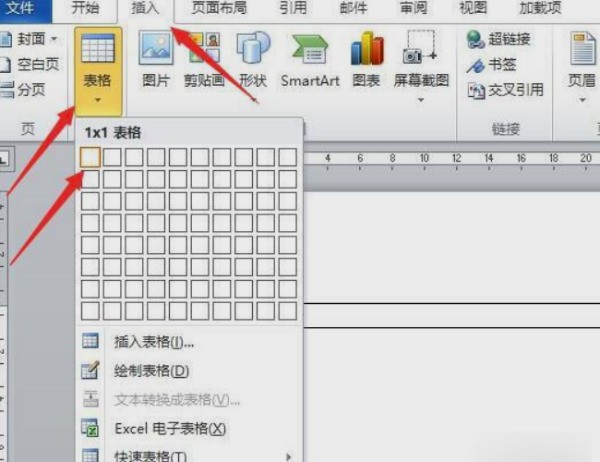This screenshot has height=462, width=600.
Task: Click the ruler at mark 10
Action: [x=424, y=158]
